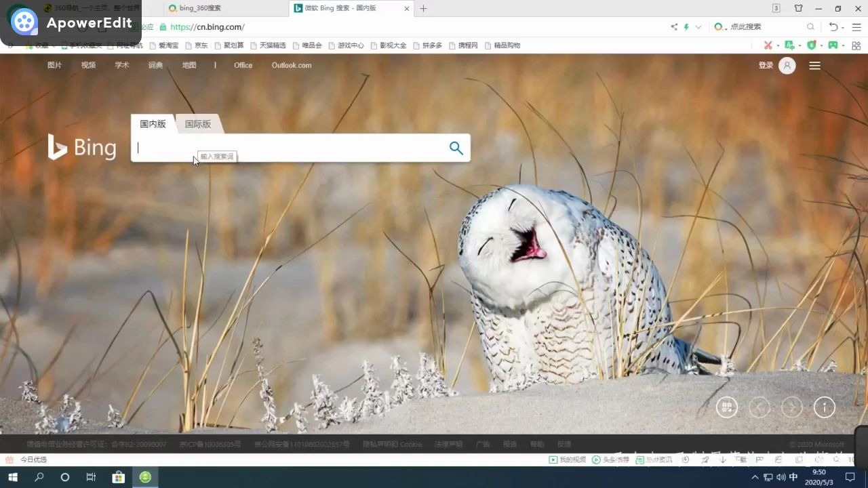Image resolution: width=868 pixels, height=488 pixels.
Task: Open 头条推荐 in the status bar
Action: click(610, 460)
